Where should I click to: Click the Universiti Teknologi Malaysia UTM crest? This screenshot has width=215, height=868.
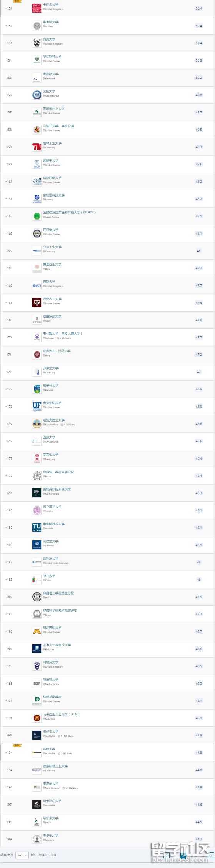(37, 718)
